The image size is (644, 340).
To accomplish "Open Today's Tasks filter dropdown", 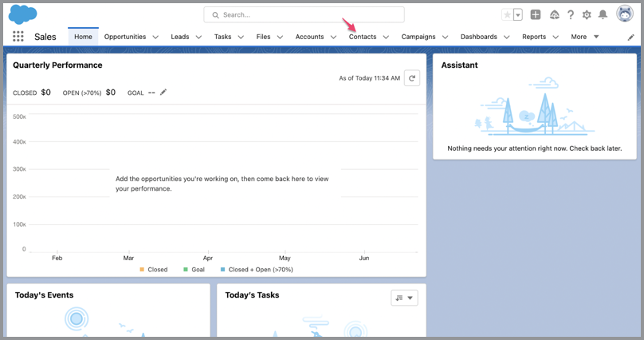I will pos(404,298).
